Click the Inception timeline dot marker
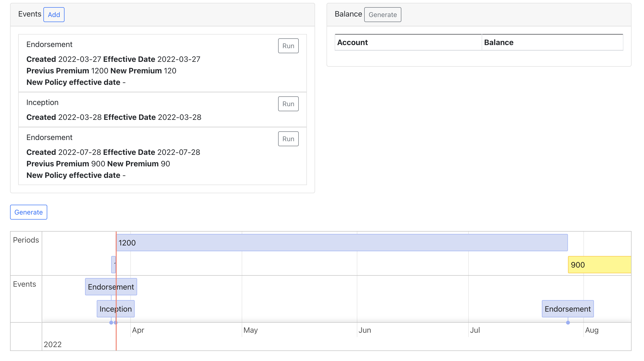 [x=111, y=323]
